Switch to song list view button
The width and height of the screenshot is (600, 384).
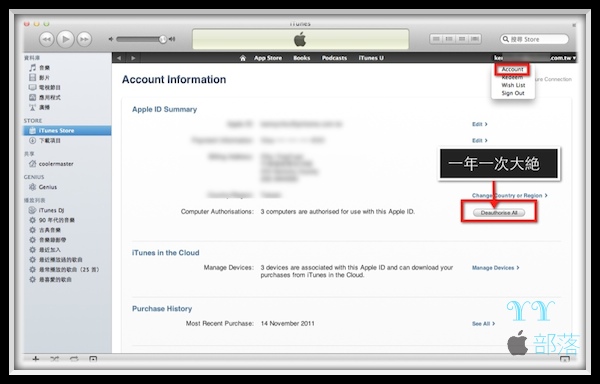[x=436, y=39]
